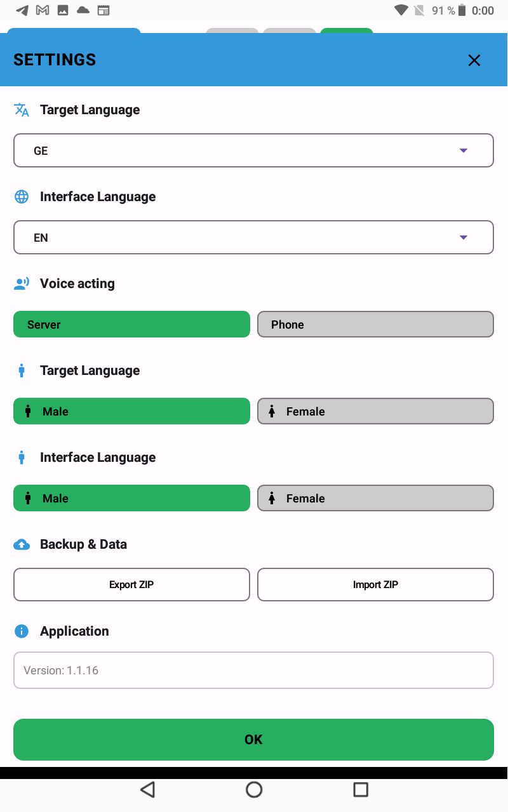
Task: Select Server voice acting option
Action: [131, 324]
